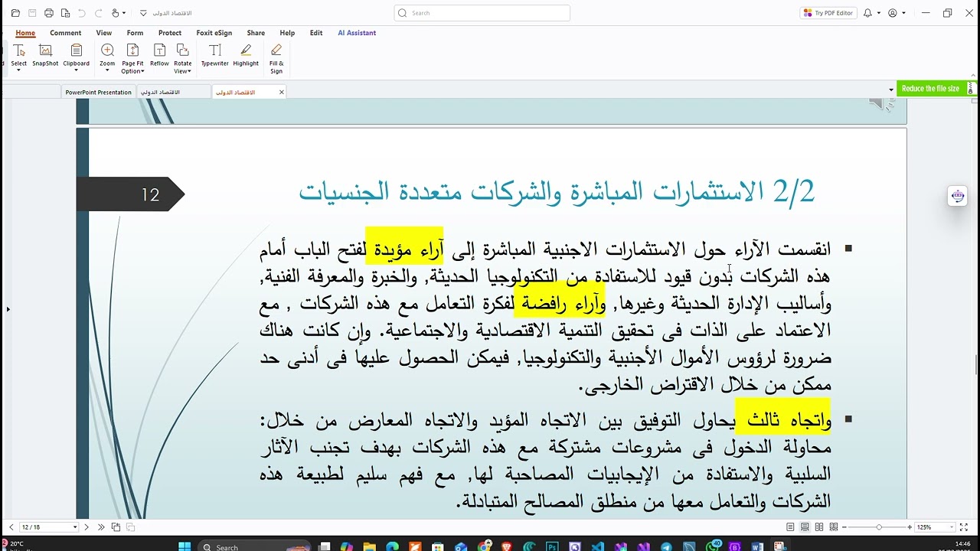Open the page number dropdown arrow

point(75,527)
